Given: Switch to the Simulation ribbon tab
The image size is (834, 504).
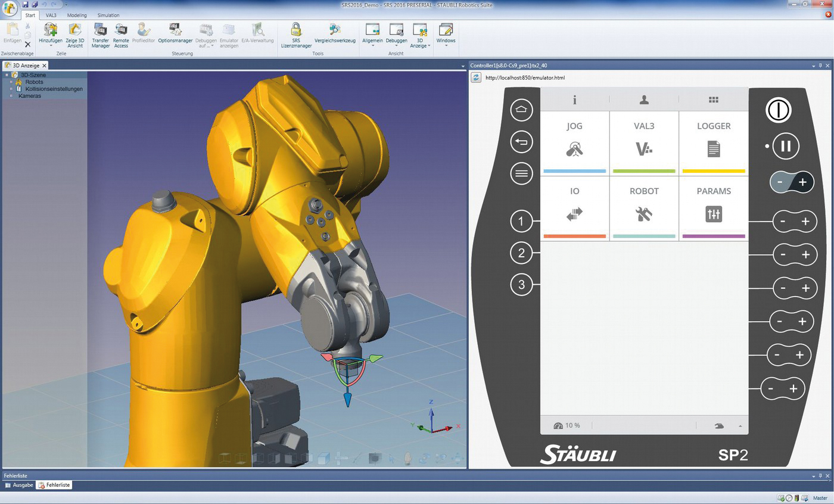Looking at the screenshot, I should (x=108, y=15).
